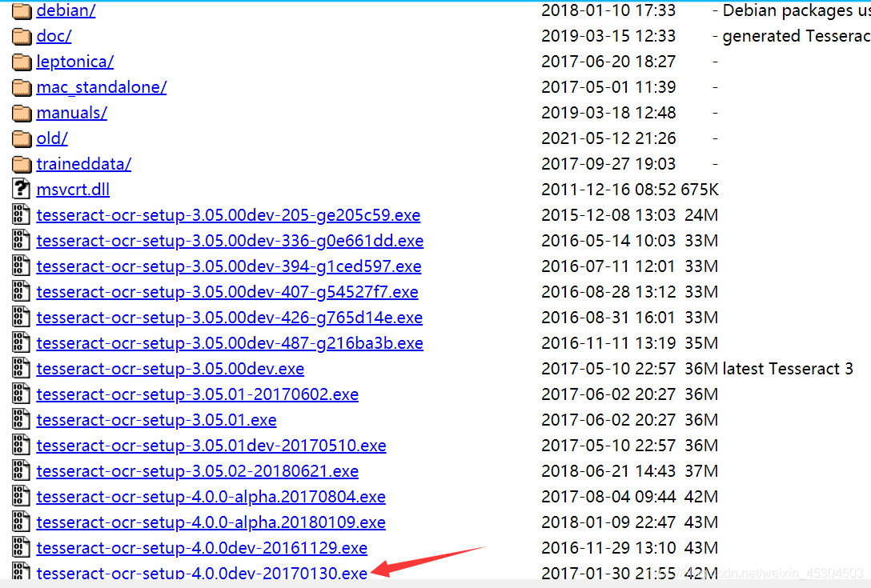Viewport: 871px width, 588px height.
Task: Click the date 2021-05-12 21:26 for old/
Action: tap(608, 138)
